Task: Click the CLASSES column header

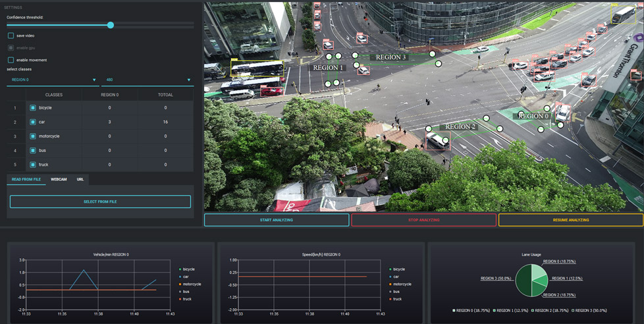Action: point(54,95)
